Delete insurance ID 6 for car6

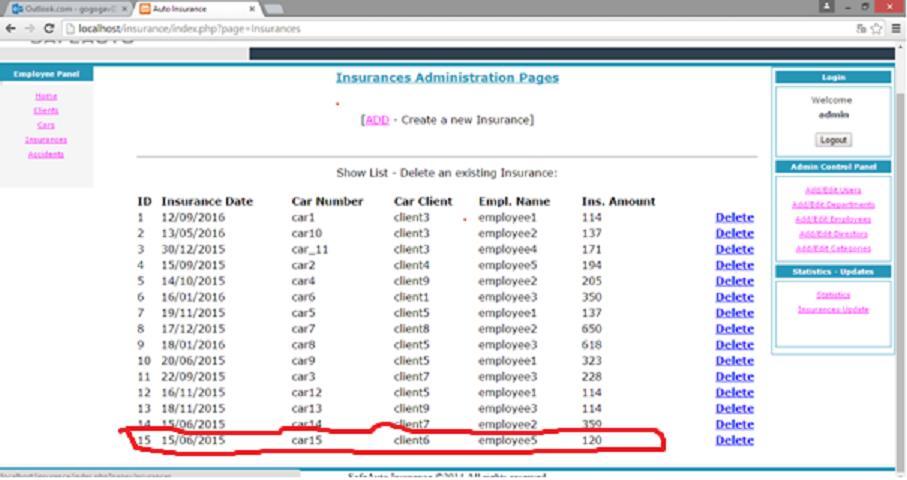[735, 297]
